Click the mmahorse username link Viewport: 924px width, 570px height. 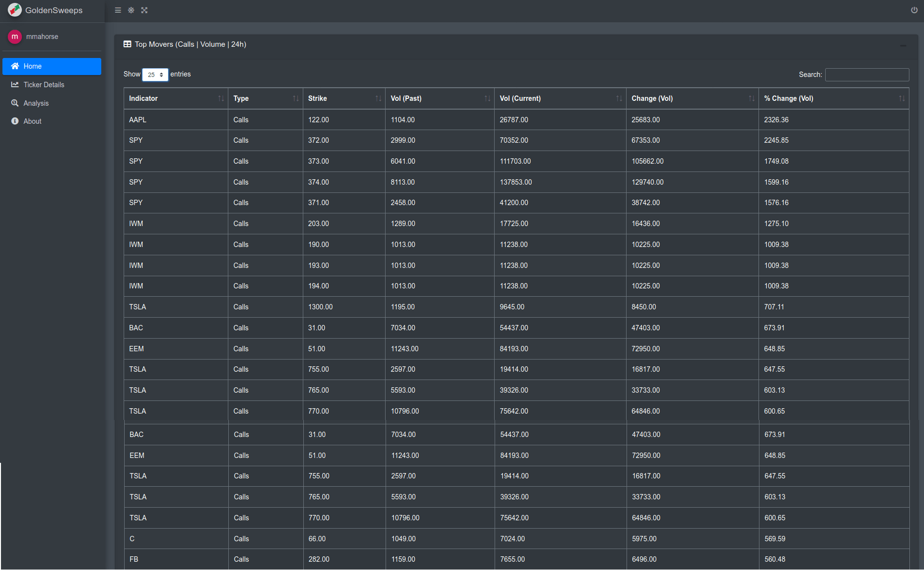(x=42, y=37)
